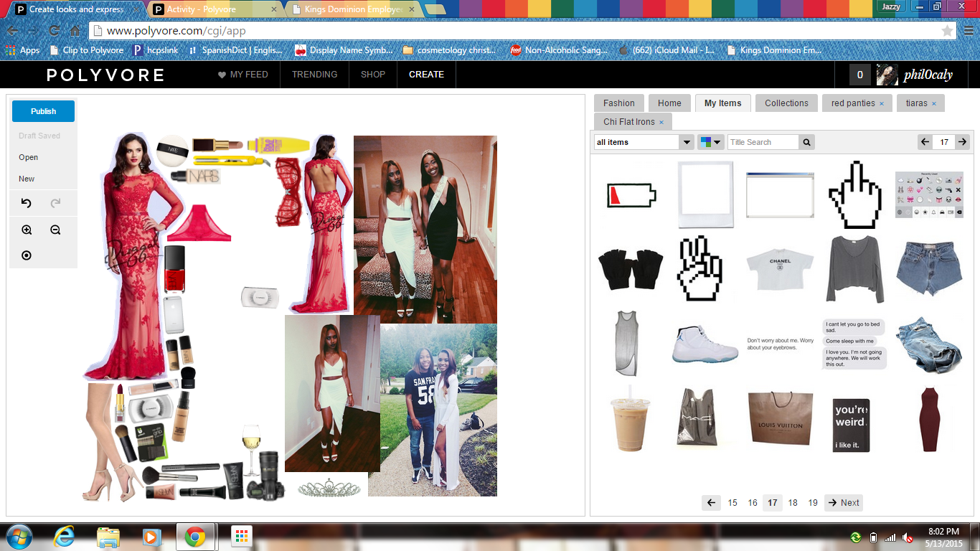The height and width of the screenshot is (551, 980).
Task: Select the Louis Vuitton shopping bag item
Action: [x=780, y=420]
